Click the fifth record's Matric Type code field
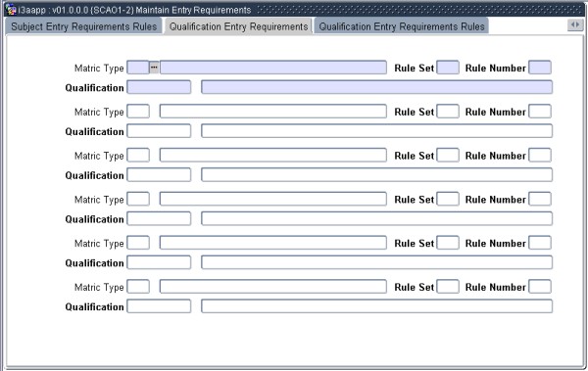This screenshot has width=588, height=371. [138, 243]
